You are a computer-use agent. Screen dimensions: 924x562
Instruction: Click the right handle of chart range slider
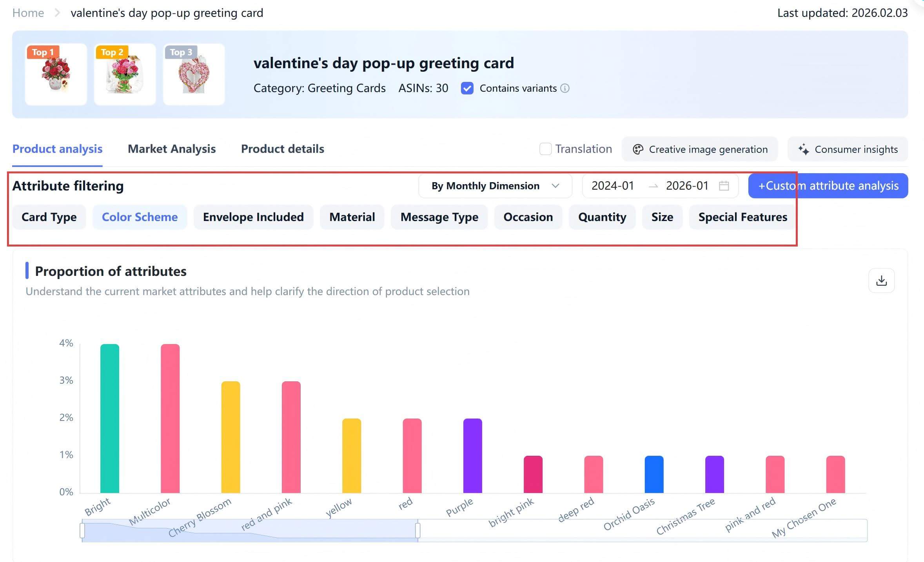(x=418, y=530)
